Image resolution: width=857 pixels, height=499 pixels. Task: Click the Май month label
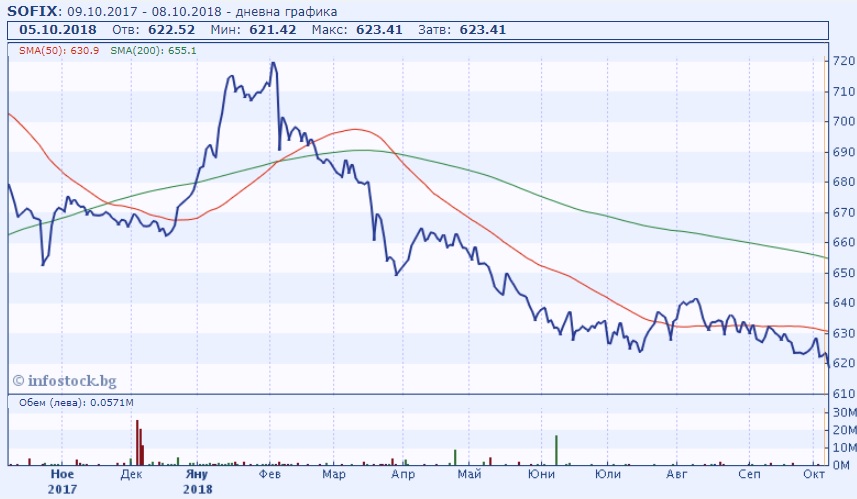pyautogui.click(x=469, y=474)
